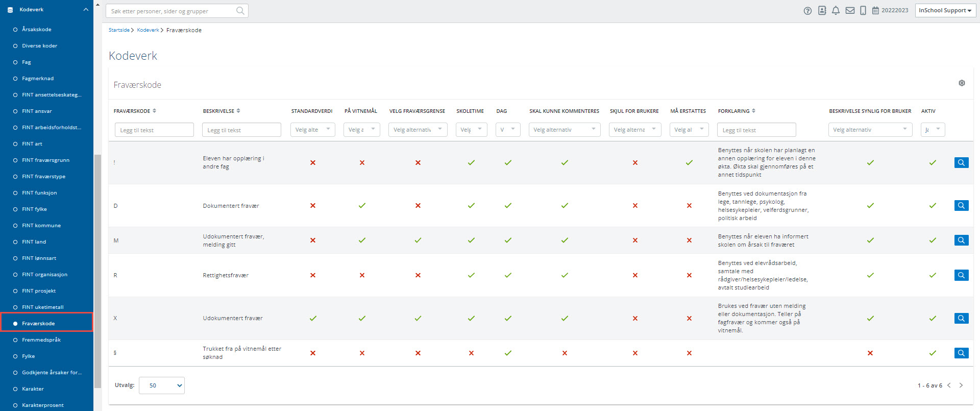Go to previous page arrow
Screen dimensions: 980x411
click(949, 385)
